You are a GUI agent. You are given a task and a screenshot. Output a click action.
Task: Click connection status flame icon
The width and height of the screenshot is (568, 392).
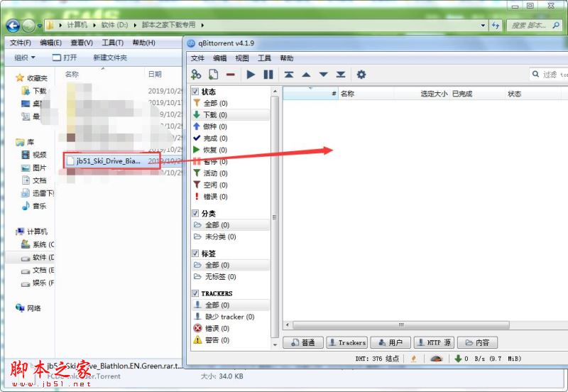tap(414, 359)
